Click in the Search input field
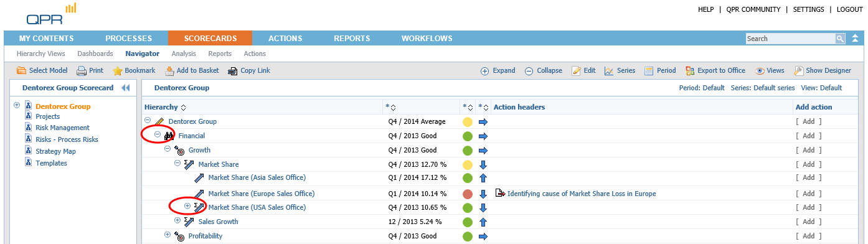This screenshot has height=244, width=868. (790, 39)
